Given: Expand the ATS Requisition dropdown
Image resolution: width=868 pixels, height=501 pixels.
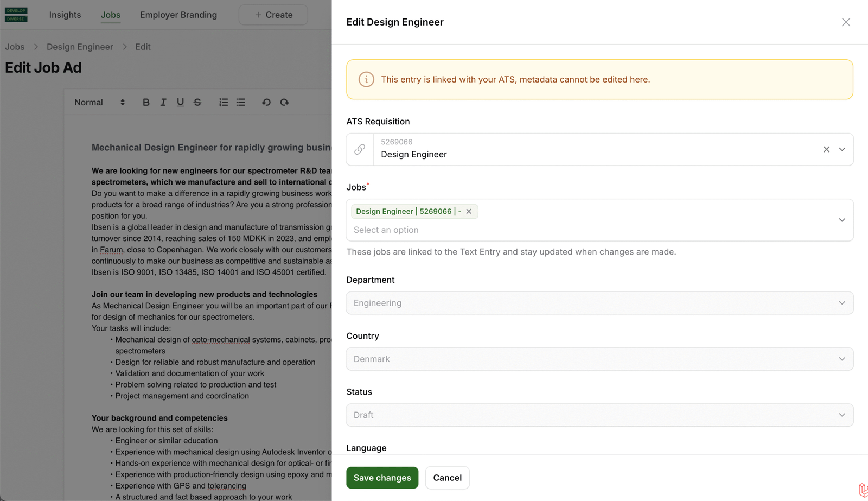Looking at the screenshot, I should click(842, 149).
